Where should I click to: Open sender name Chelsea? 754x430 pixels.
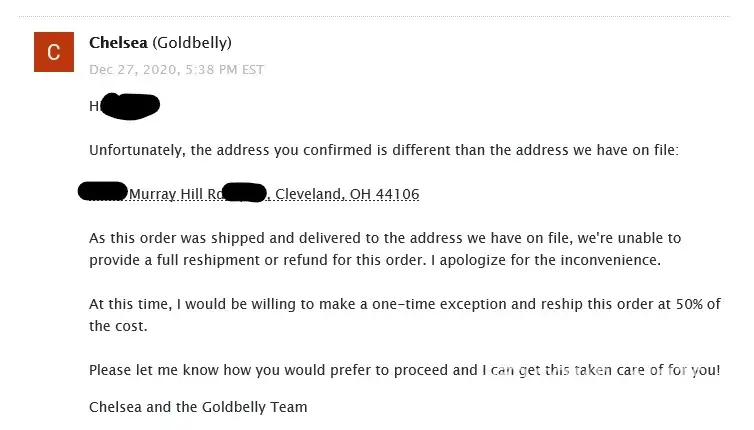coord(118,42)
